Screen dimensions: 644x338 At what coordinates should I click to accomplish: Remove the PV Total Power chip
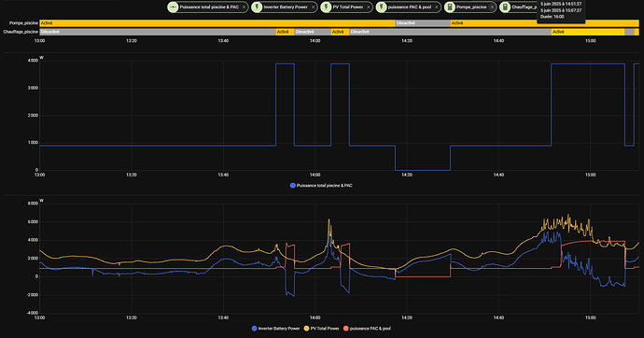coord(368,7)
